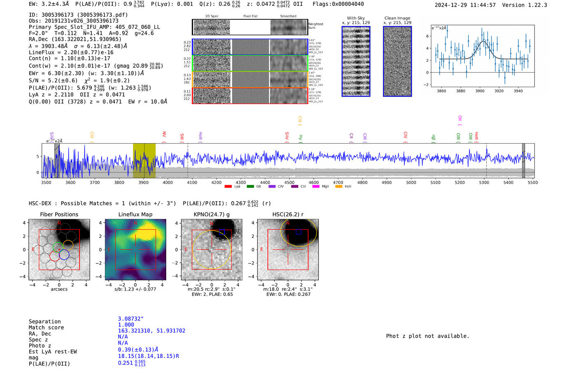
Task: Click the 'Photo z' row label
Action: click(40, 346)
